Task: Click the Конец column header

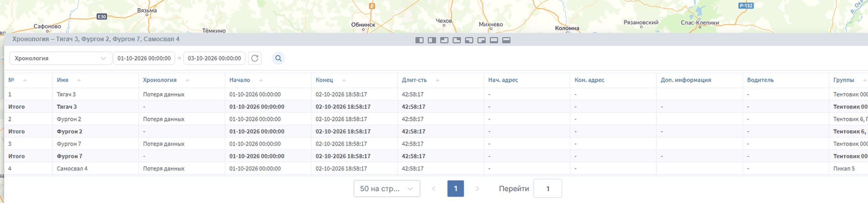Action: click(324, 80)
